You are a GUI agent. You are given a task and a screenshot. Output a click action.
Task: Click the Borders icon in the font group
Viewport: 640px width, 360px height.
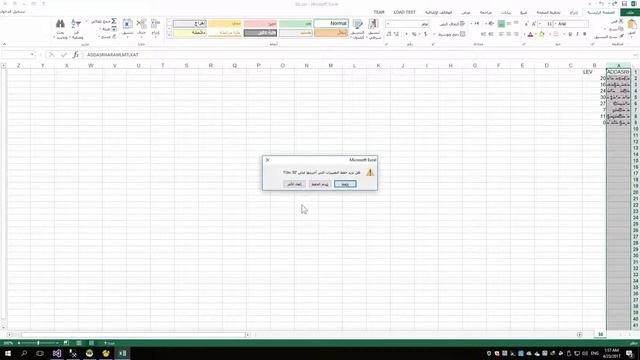556,35
